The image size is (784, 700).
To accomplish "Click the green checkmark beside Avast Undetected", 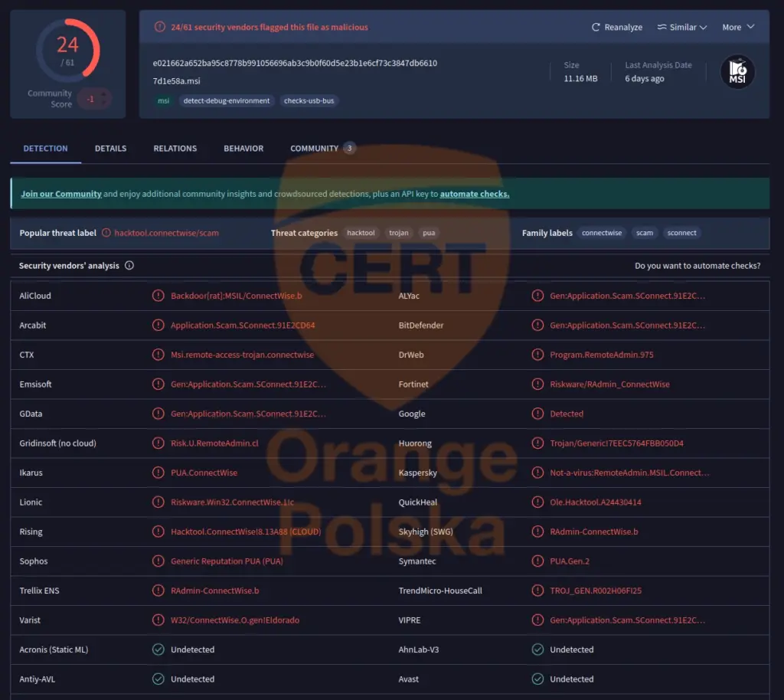I will pos(538,679).
